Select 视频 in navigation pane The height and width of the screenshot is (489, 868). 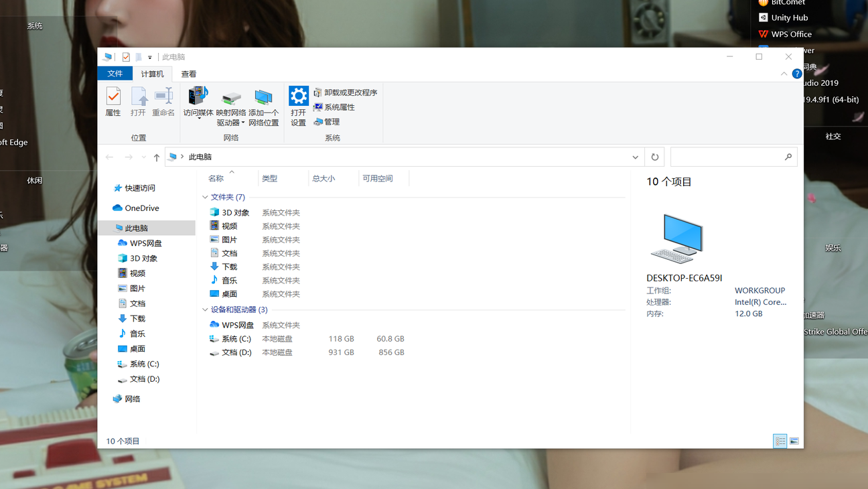click(x=131, y=273)
